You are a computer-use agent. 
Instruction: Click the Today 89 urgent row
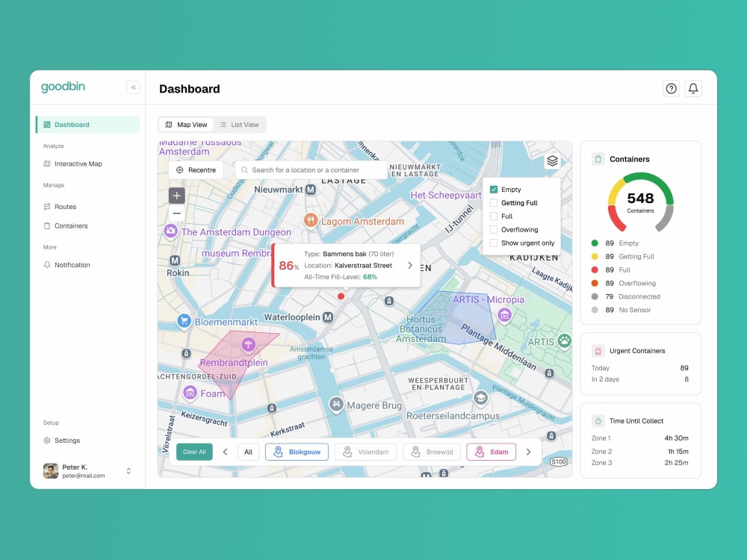click(640, 368)
